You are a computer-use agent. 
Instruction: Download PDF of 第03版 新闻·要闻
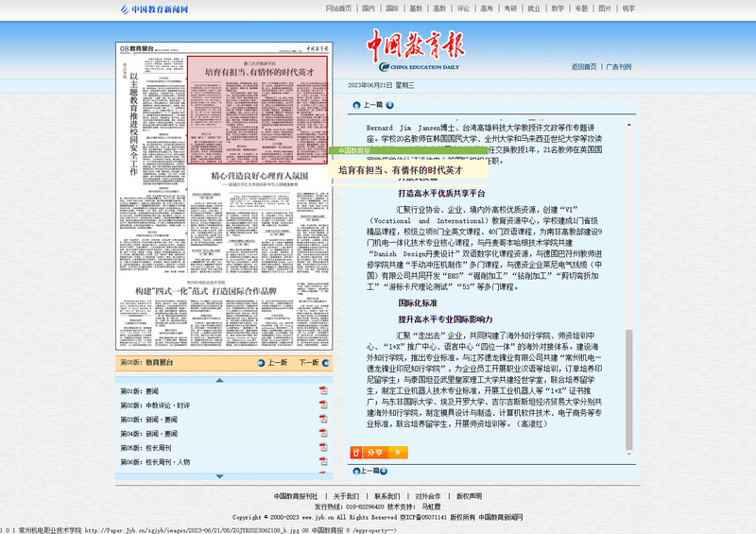pyautogui.click(x=323, y=420)
